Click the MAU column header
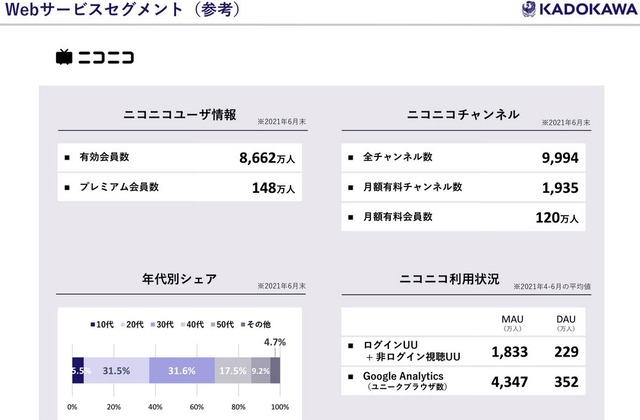 [512, 322]
